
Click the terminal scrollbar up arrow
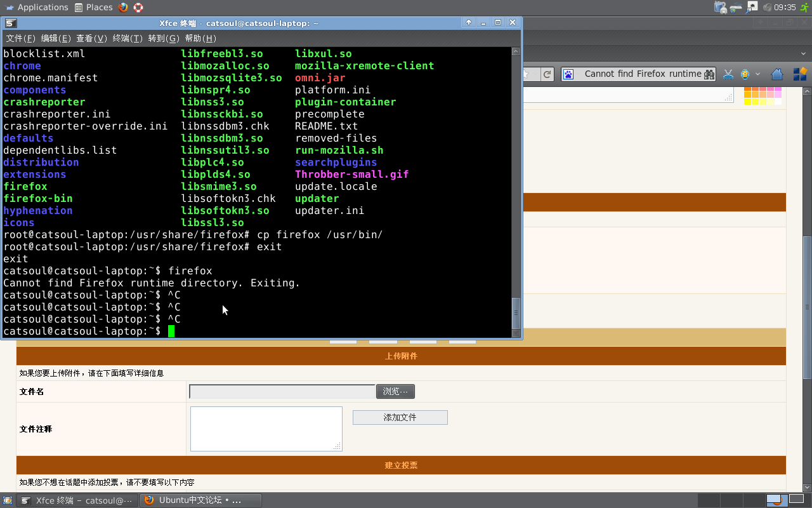(x=516, y=51)
